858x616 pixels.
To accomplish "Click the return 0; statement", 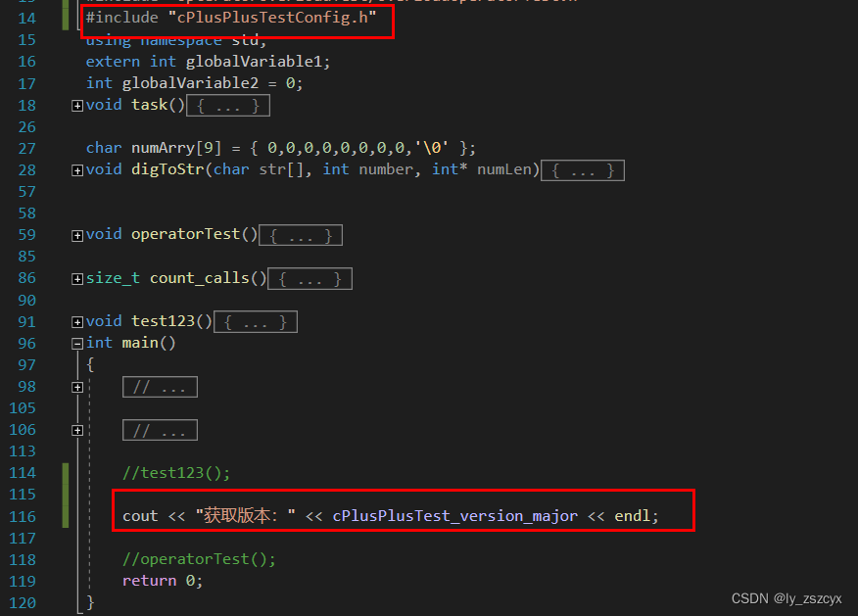I will coord(159,581).
